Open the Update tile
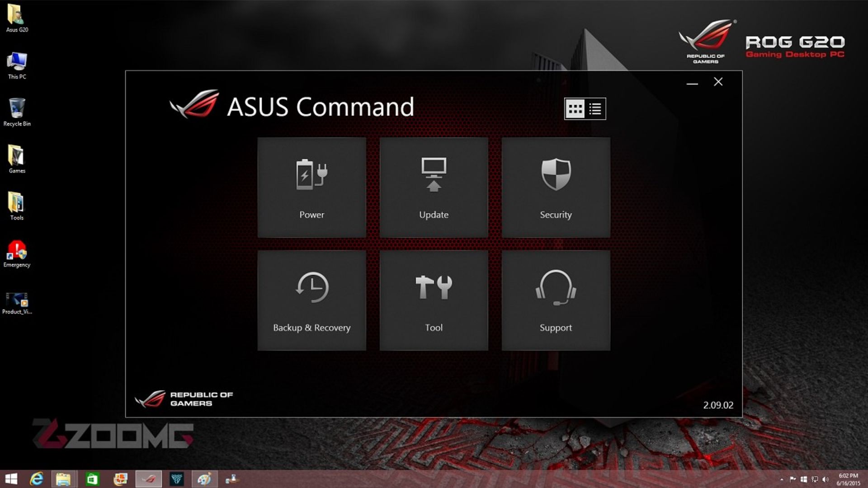Image resolution: width=868 pixels, height=488 pixels. pos(434,188)
